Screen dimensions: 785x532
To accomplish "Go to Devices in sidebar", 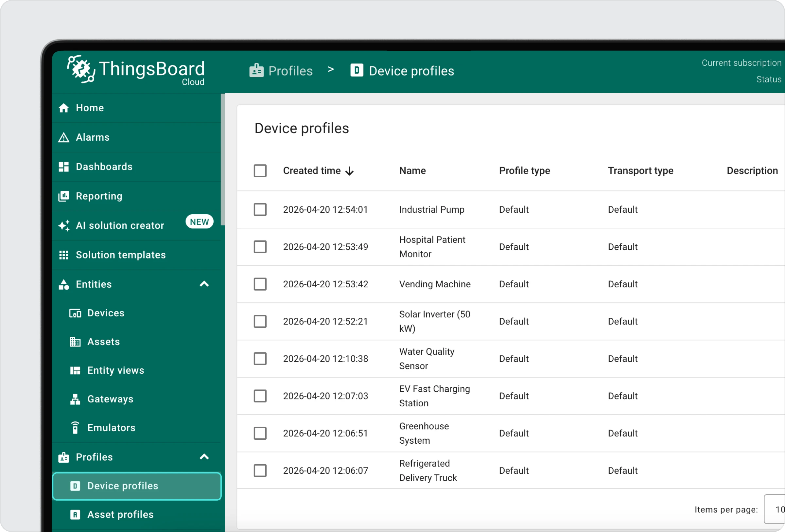I will pos(106,313).
